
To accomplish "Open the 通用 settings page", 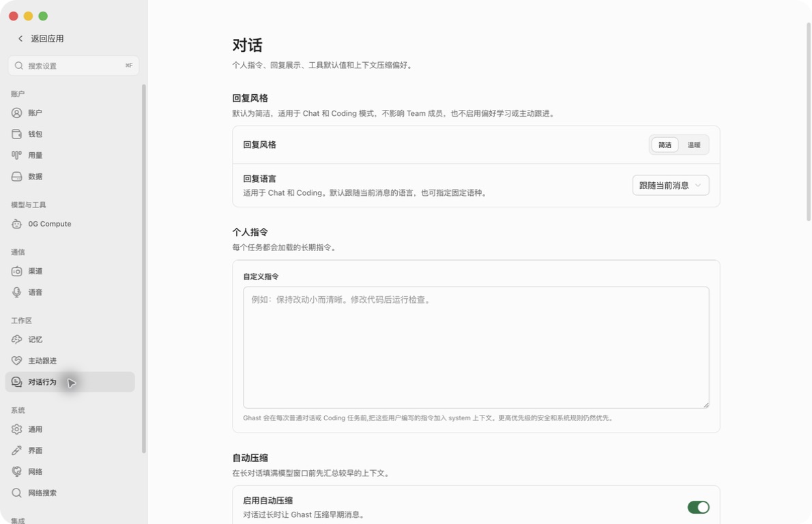I will click(70, 429).
